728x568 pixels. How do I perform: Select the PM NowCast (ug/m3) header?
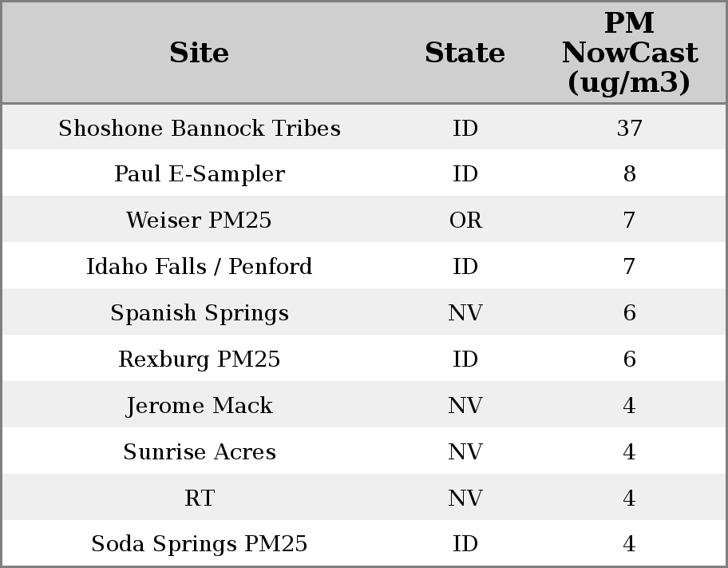coord(629,53)
